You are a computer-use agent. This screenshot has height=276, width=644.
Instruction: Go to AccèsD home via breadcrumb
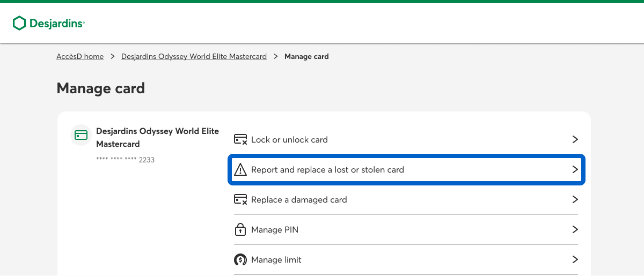click(80, 56)
